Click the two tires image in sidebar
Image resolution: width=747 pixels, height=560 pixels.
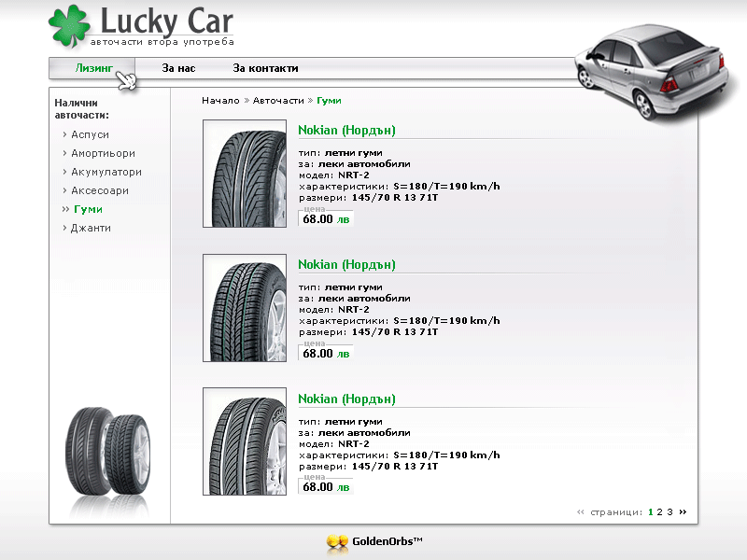coord(105,454)
